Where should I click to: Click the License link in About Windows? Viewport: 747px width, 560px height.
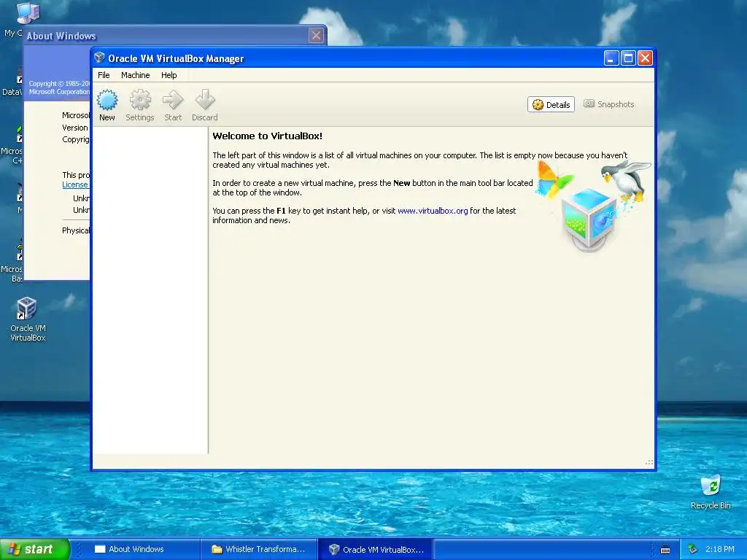point(75,184)
